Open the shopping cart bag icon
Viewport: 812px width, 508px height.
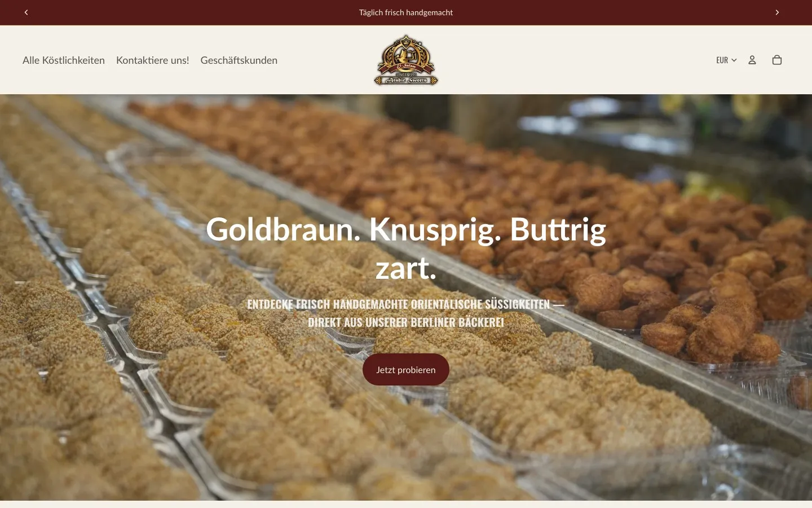[777, 60]
